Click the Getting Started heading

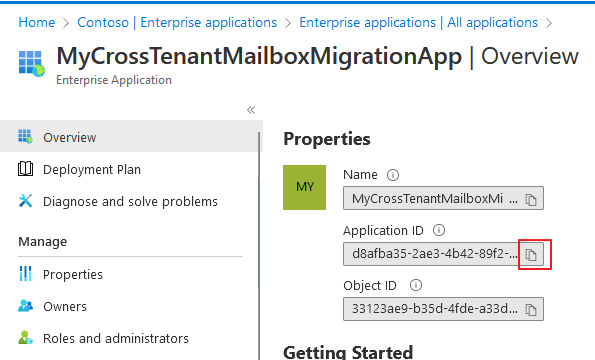[x=348, y=352]
